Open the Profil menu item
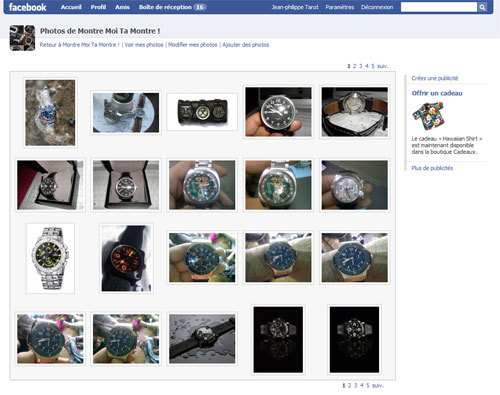The image size is (500, 395). (98, 7)
